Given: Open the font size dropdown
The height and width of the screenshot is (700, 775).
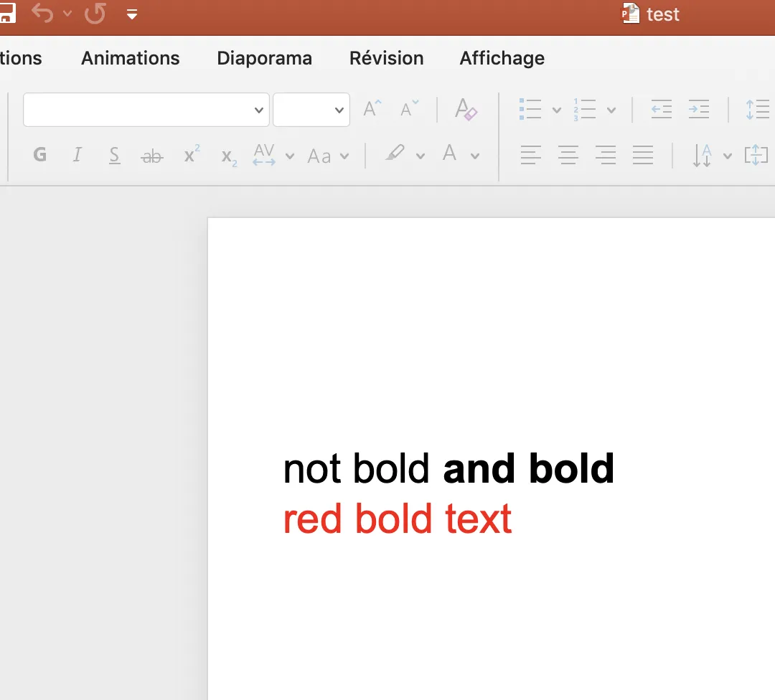Looking at the screenshot, I should pos(339,110).
